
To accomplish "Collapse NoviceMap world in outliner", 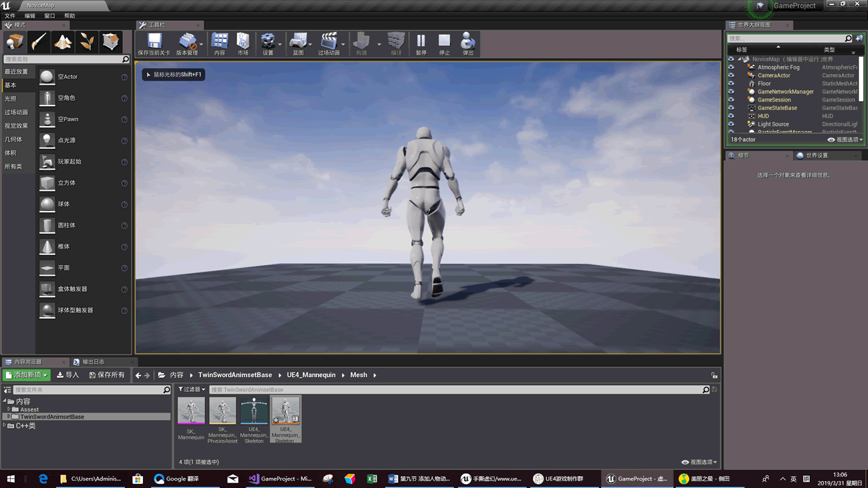I will 739,59.
